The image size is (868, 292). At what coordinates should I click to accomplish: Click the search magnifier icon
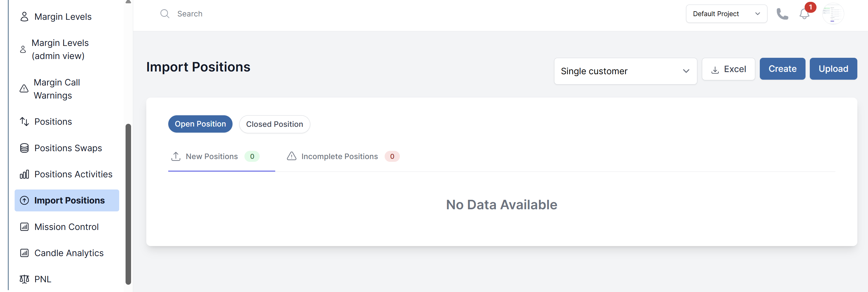pos(165,14)
